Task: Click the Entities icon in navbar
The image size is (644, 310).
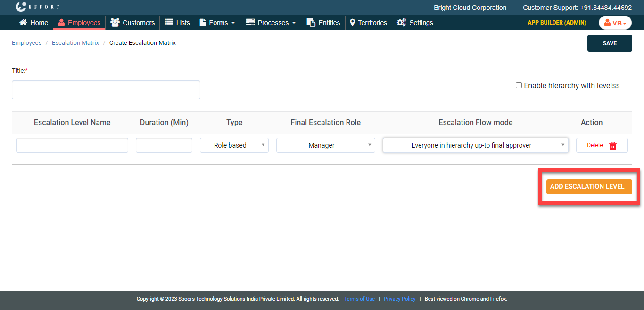Action: click(311, 23)
